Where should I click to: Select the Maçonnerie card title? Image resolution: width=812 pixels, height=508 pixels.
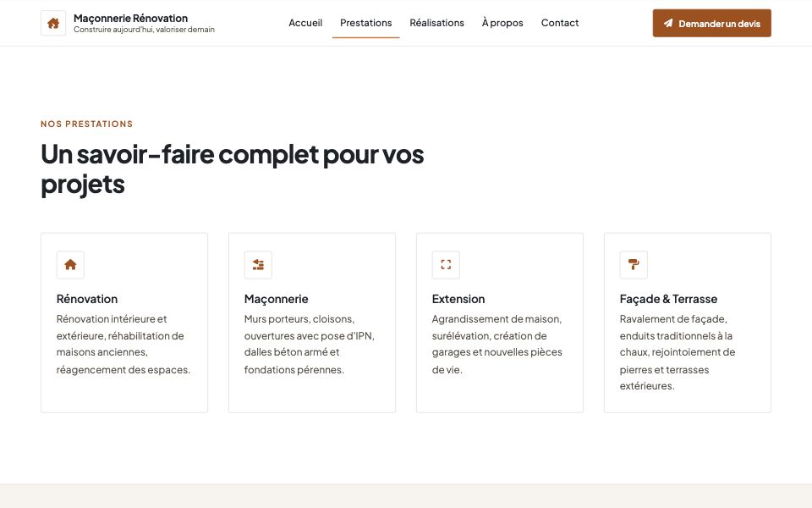[276, 299]
